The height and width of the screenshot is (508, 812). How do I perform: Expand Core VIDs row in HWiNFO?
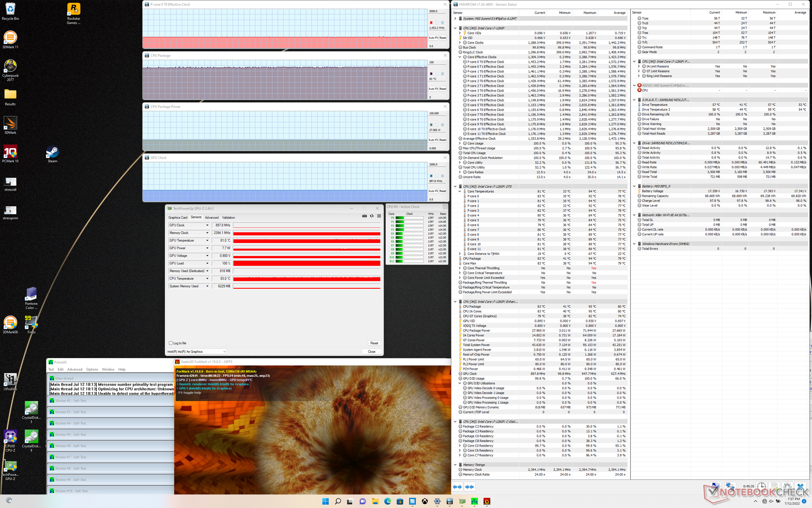tap(460, 33)
